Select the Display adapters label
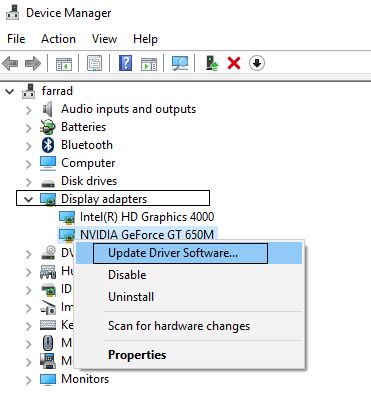Screen dimensions: 371x399 [x=104, y=199]
